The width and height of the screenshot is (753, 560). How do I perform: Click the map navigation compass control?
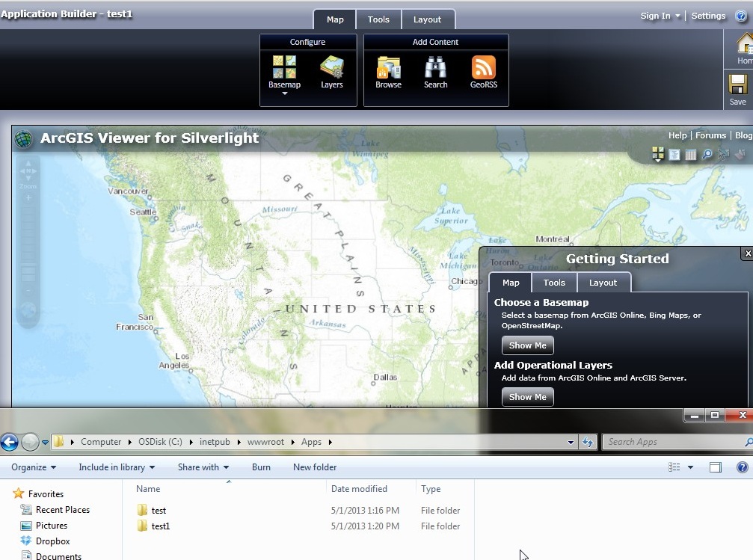click(28, 170)
